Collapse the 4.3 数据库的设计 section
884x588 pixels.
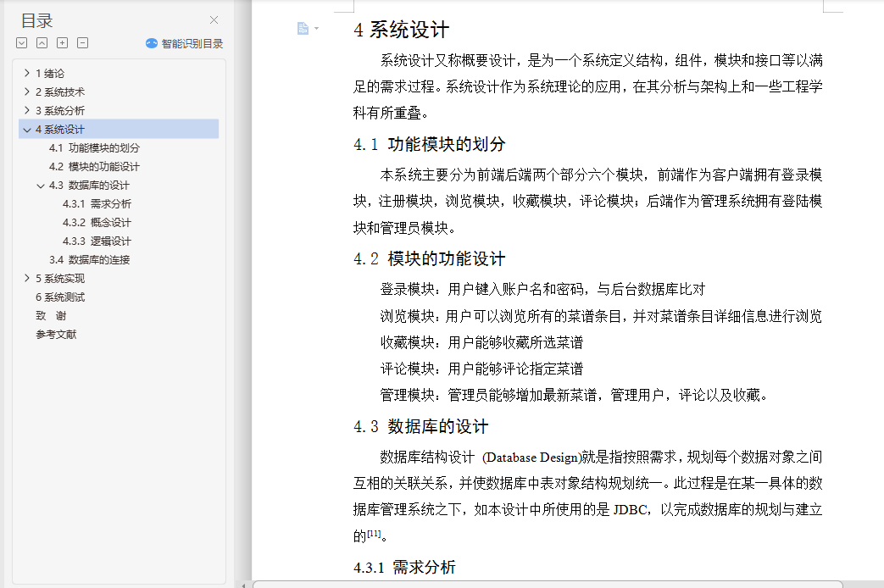pyautogui.click(x=40, y=186)
